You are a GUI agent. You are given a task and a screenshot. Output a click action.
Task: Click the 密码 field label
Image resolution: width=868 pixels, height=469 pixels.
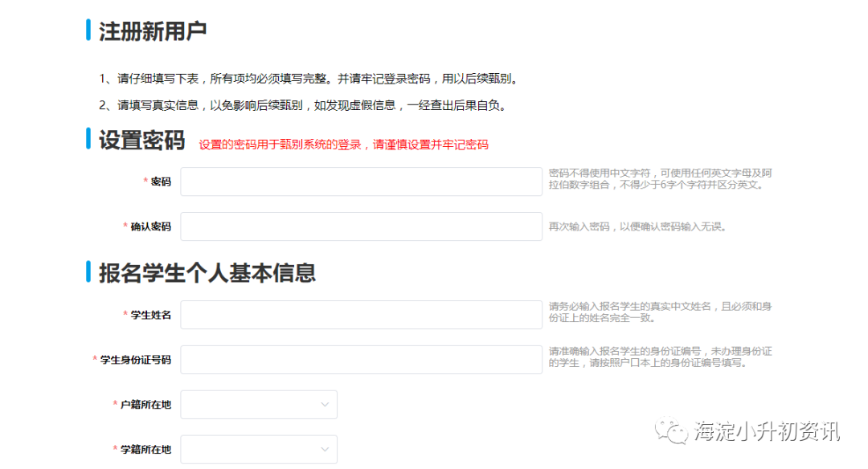point(161,181)
